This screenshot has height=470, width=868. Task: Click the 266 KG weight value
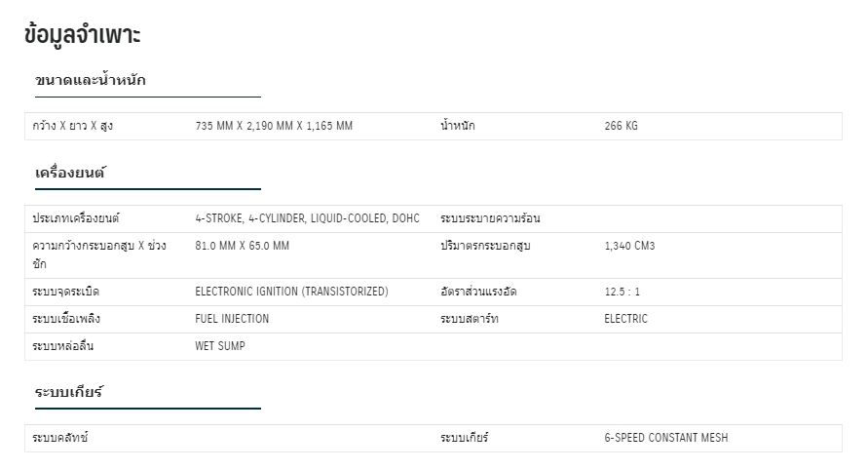click(x=621, y=126)
